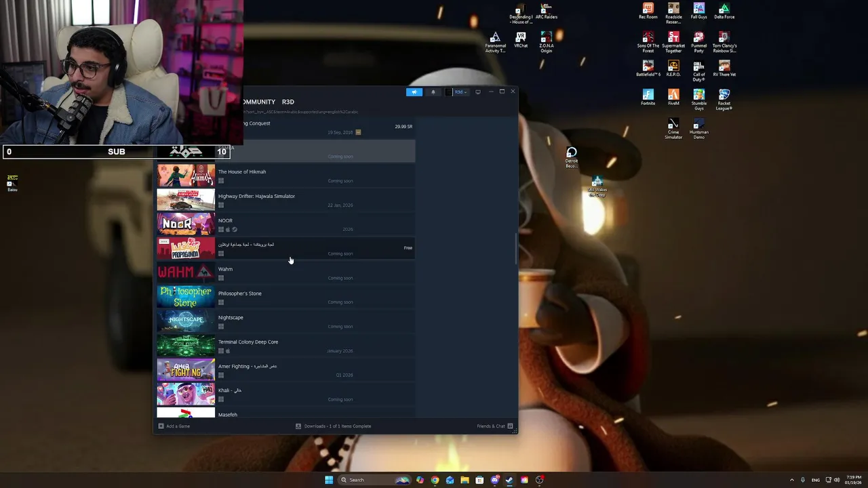Select Fall Guys desktop shortcut
868x488 pixels.
click(698, 11)
